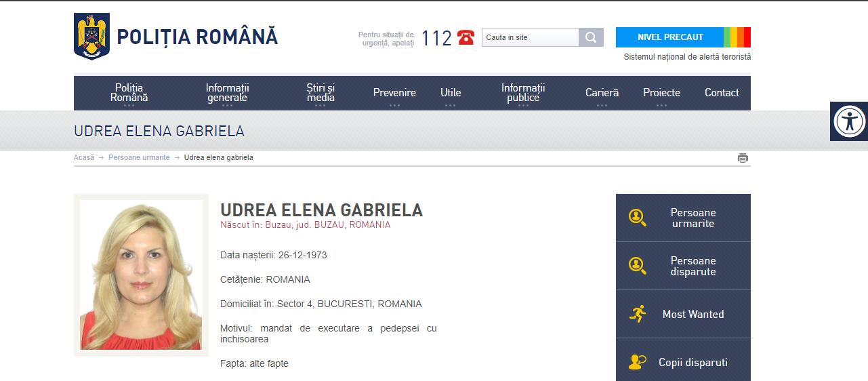Click 'Domiciliat în: Sector 4, BUCURESTI' text
868x381 pixels.
click(x=321, y=304)
